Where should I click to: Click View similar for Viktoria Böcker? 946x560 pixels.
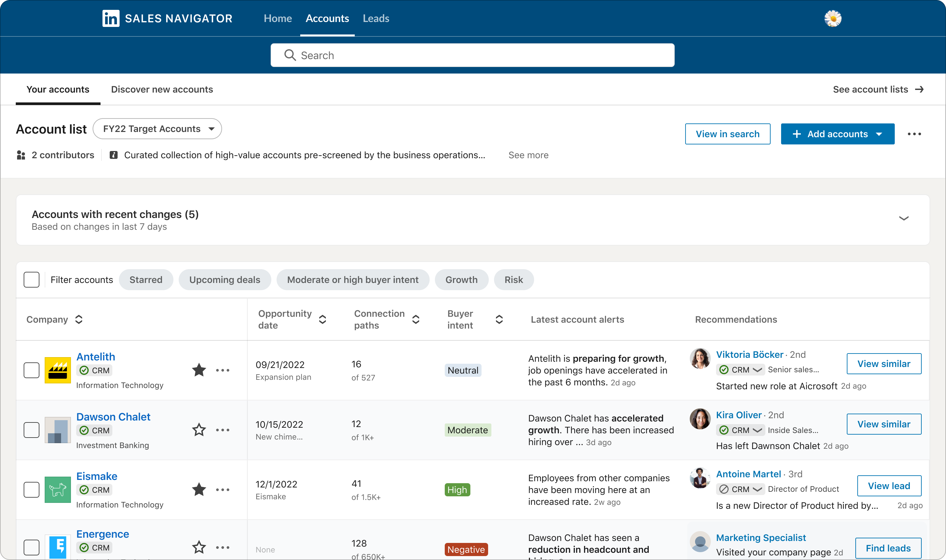[x=884, y=364]
